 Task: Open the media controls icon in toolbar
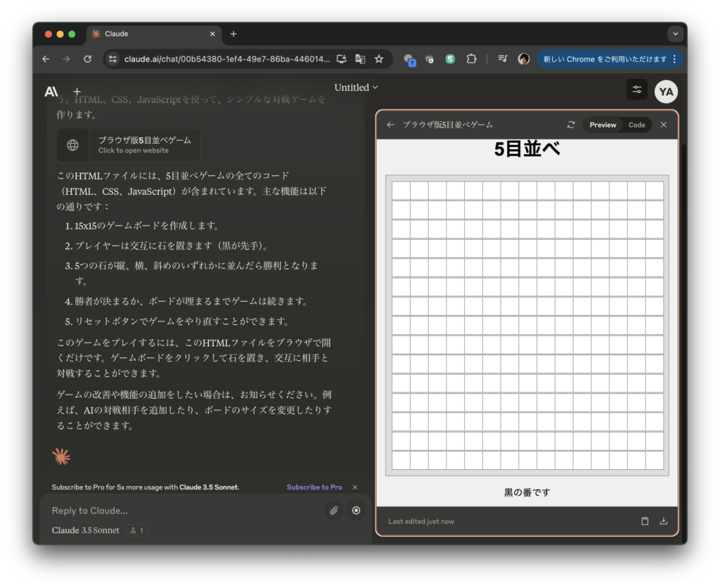coord(503,59)
